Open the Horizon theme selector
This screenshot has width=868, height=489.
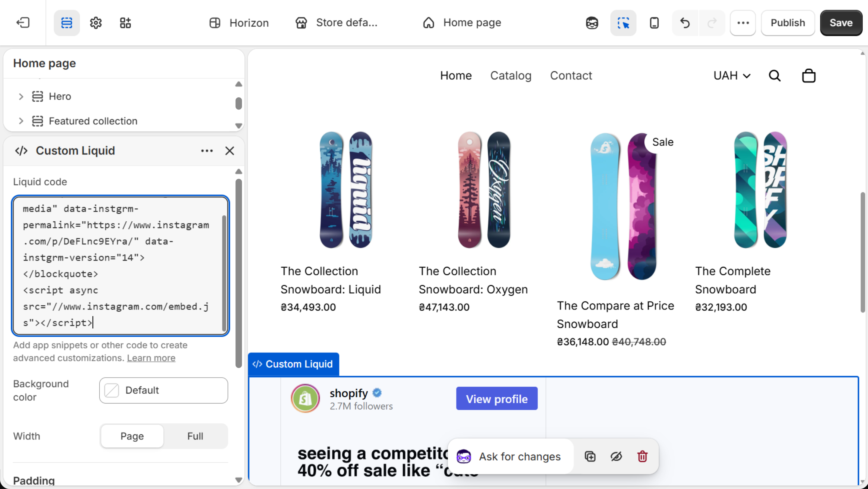239,23
